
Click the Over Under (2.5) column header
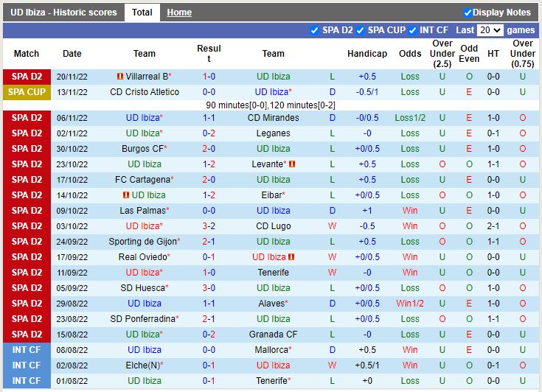pos(442,54)
